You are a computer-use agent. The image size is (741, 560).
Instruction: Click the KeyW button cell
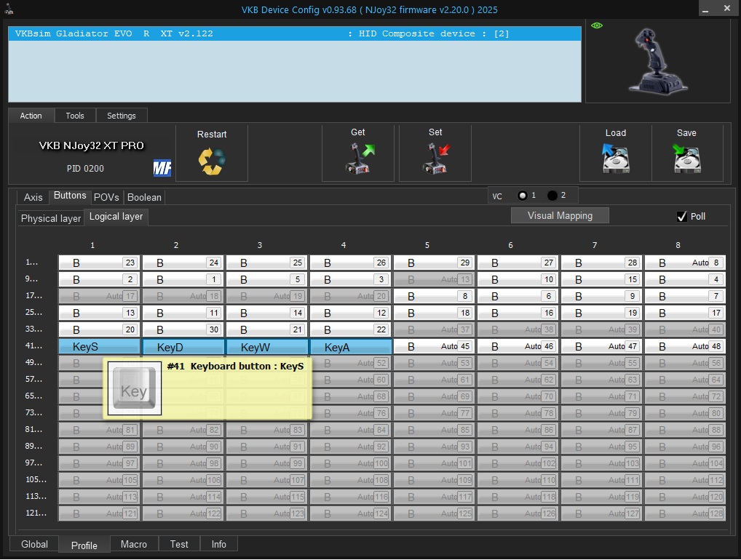pyautogui.click(x=267, y=347)
